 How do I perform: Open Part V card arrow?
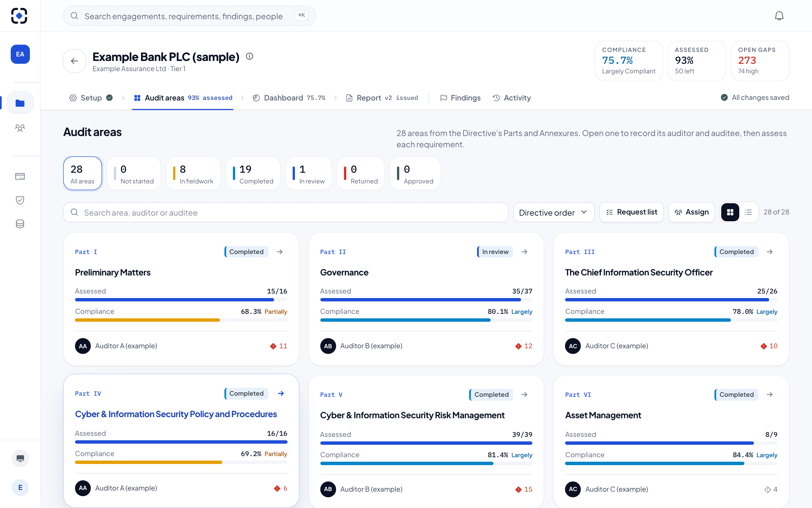tap(524, 395)
